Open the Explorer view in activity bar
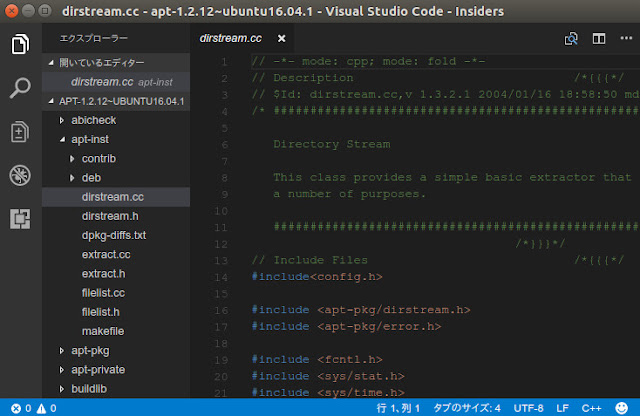Screen dimensions: 640x416 point(20,44)
